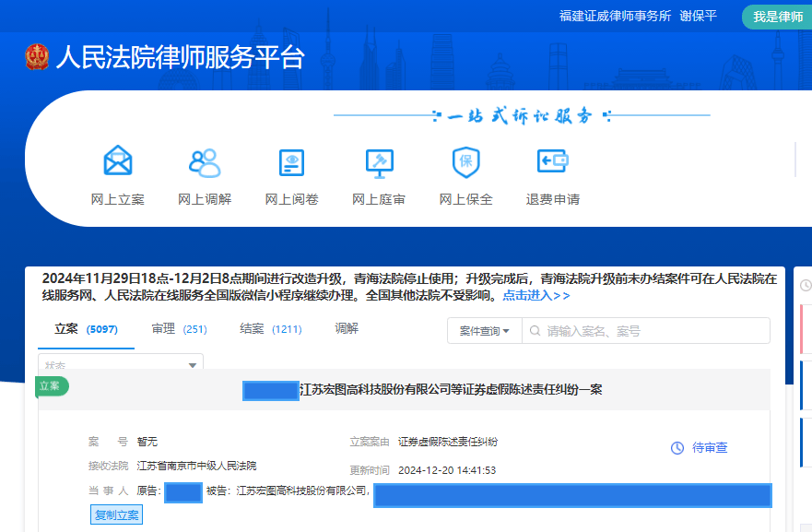Viewport: 812px width, 532px height.
Task: Open the 网上庭审 online hearing icon
Action: 379,163
